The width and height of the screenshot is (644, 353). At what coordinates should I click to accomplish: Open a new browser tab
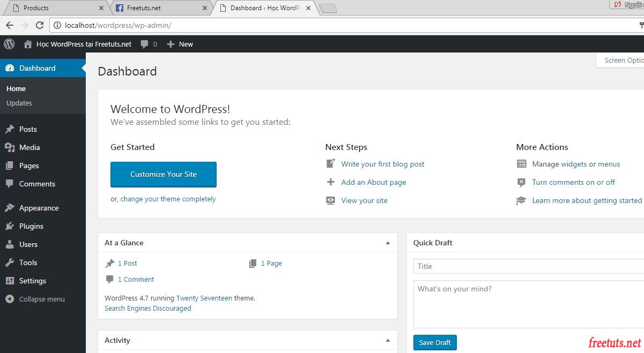point(328,8)
